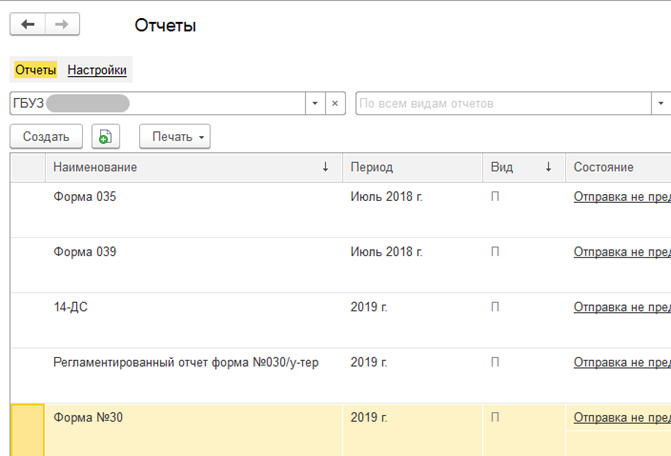Clear the organization field with X button
The height and width of the screenshot is (456, 671).
(x=336, y=103)
